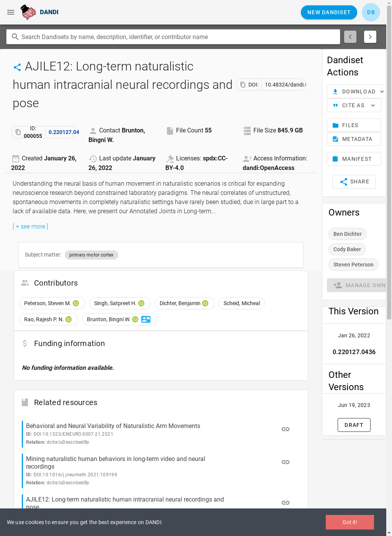
Task: Open the hamburger navigation menu
Action: tap(11, 12)
